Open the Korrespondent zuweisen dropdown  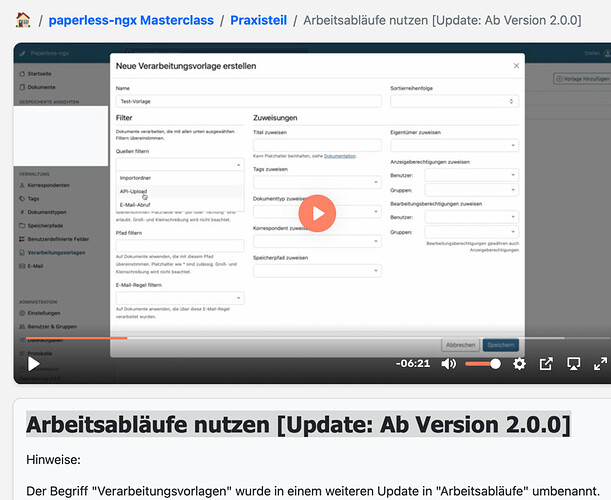(x=317, y=241)
